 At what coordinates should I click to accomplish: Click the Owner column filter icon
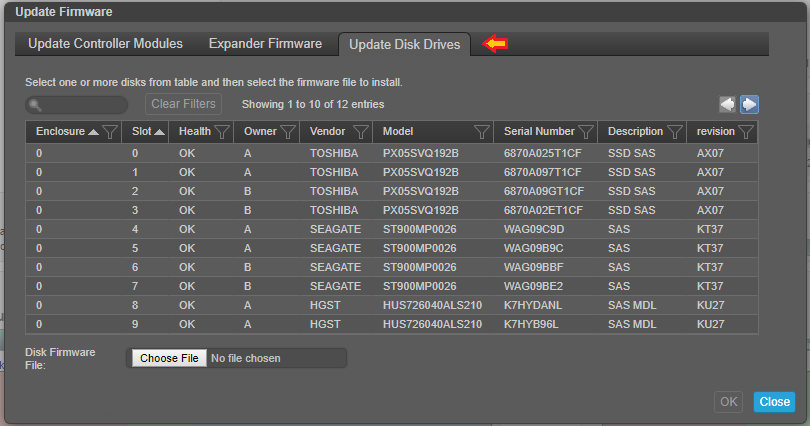tap(288, 132)
